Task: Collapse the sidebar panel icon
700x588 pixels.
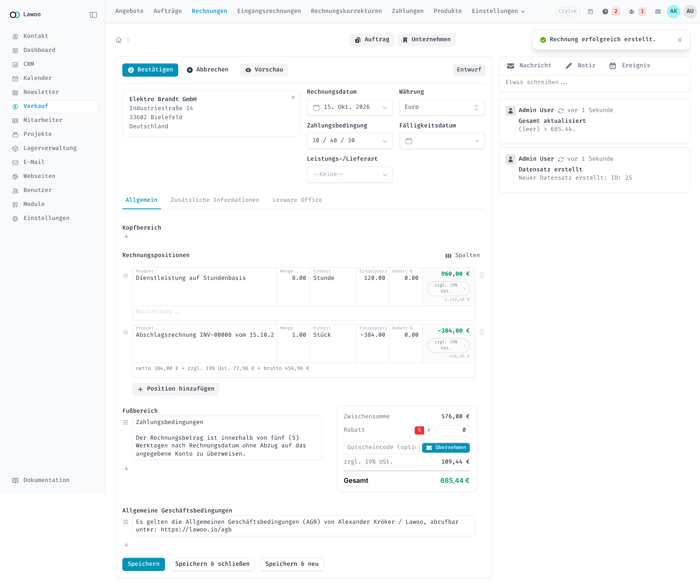Action: (93, 15)
